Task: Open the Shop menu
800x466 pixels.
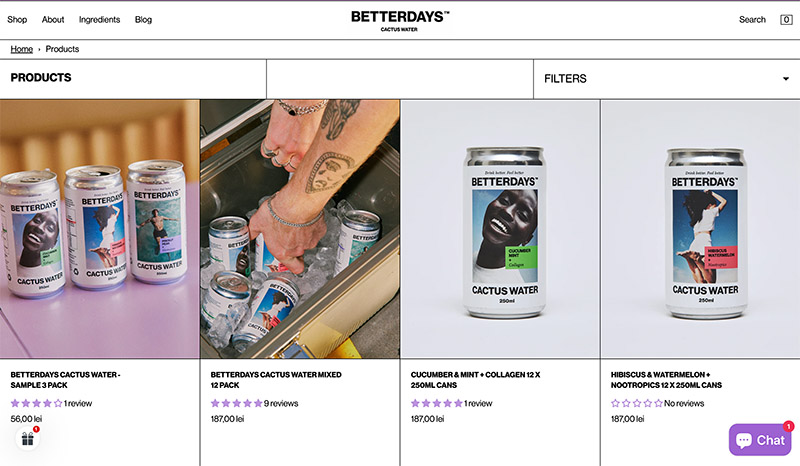Action: click(x=17, y=19)
